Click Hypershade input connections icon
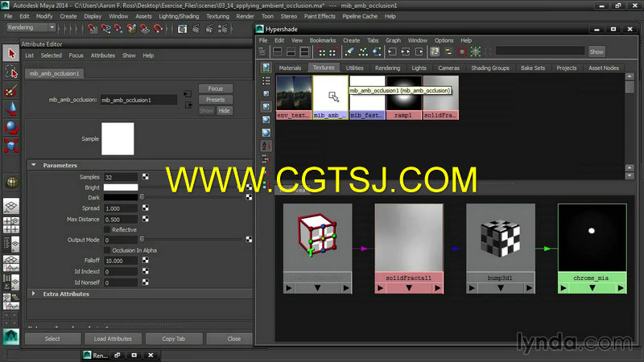Image resolution: width=644 pixels, height=362 pixels. click(x=392, y=51)
